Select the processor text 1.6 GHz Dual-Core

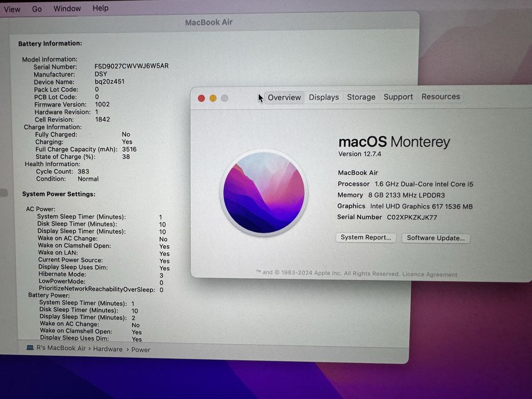[x=404, y=184]
